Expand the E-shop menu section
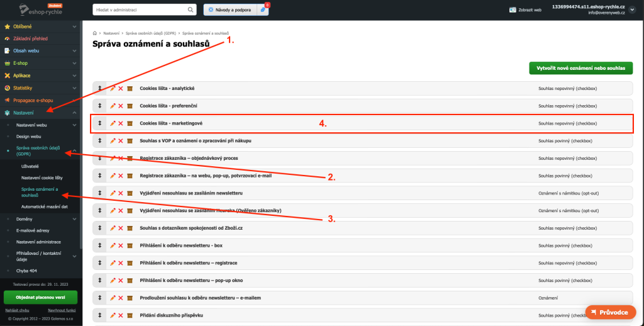This screenshot has width=644, height=326. [74, 64]
